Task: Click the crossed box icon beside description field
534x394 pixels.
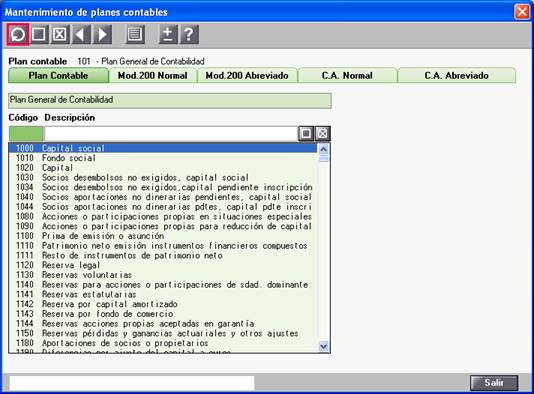Action: pyautogui.click(x=322, y=133)
